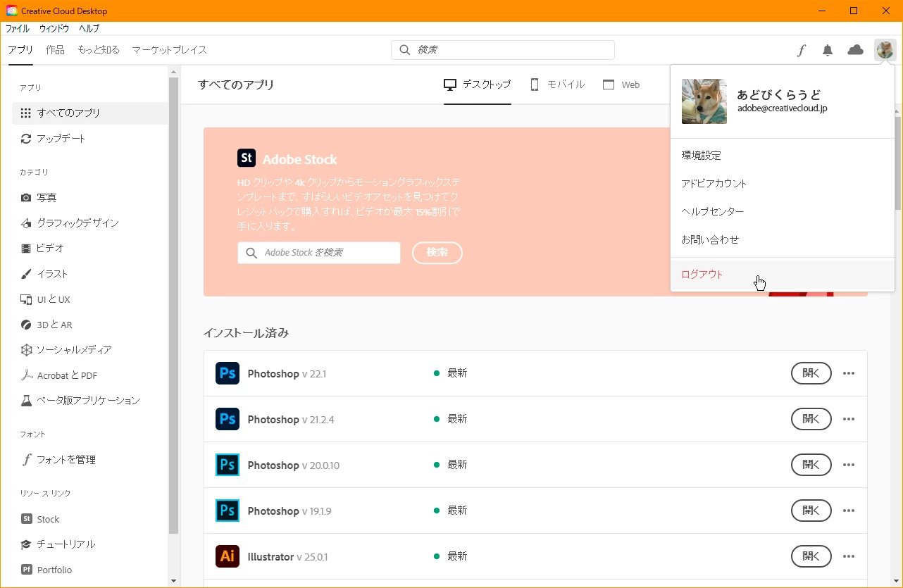This screenshot has height=588, width=903.
Task: Switch to the Web tab
Action: [x=621, y=85]
